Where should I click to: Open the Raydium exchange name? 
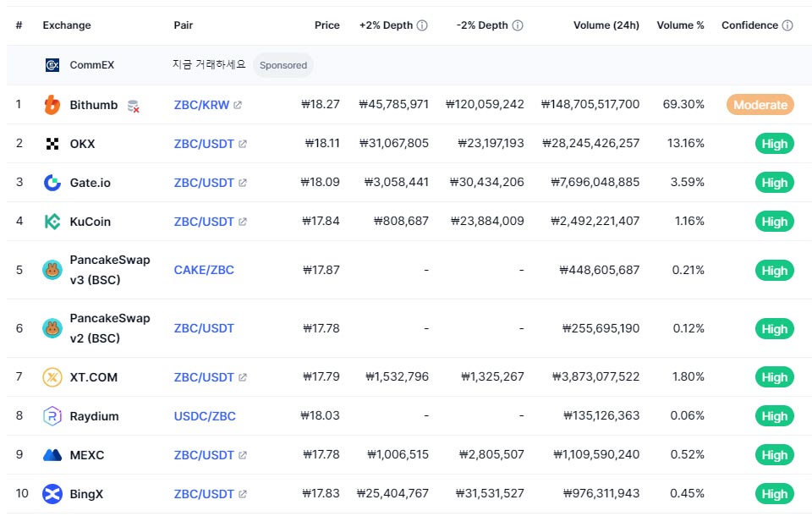(94, 416)
